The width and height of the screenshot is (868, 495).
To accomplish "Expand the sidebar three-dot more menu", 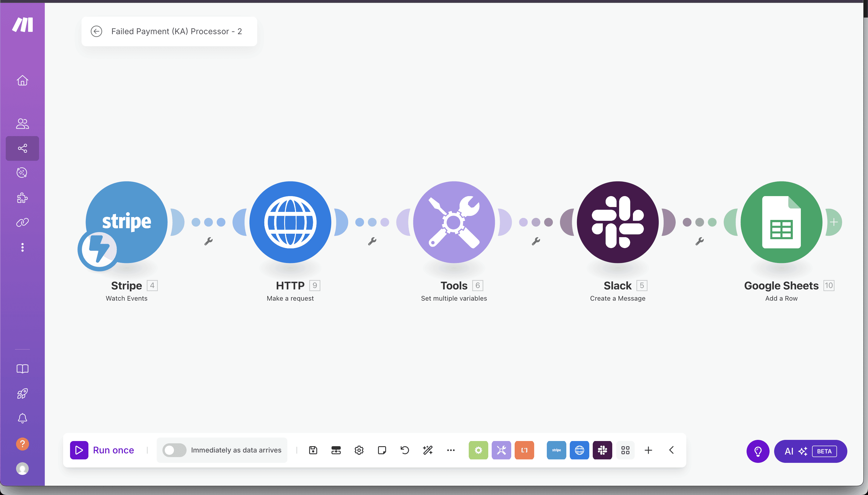I will (22, 247).
